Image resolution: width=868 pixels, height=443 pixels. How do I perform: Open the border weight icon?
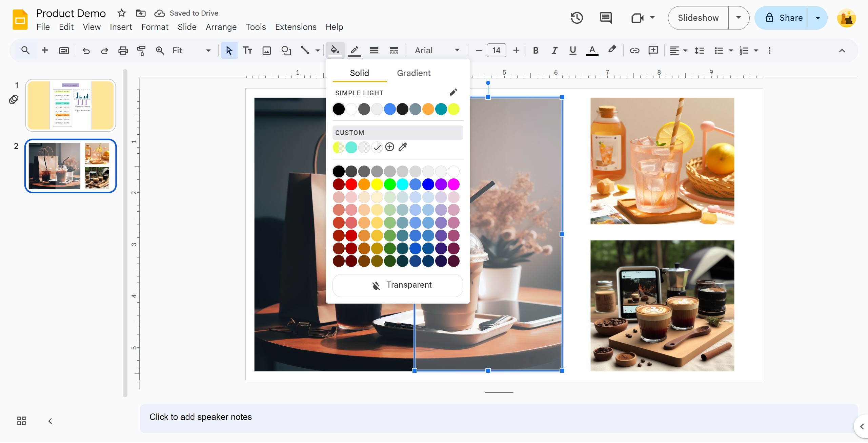tap(374, 51)
